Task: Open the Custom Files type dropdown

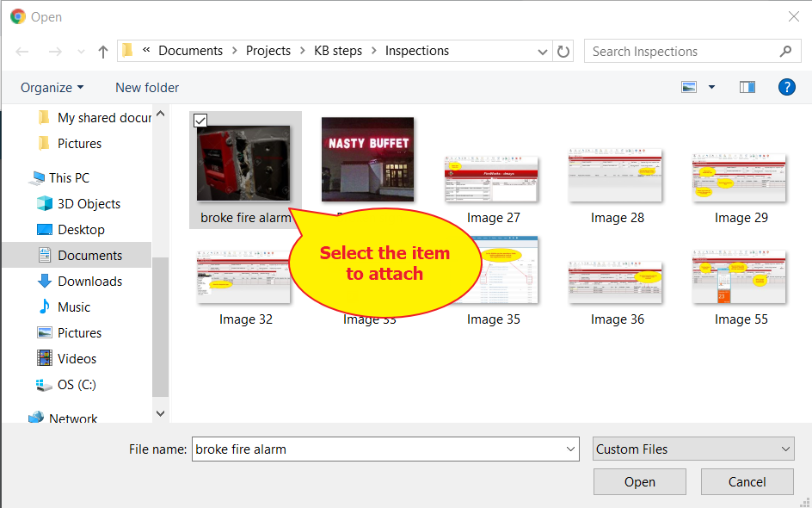Action: 693,449
